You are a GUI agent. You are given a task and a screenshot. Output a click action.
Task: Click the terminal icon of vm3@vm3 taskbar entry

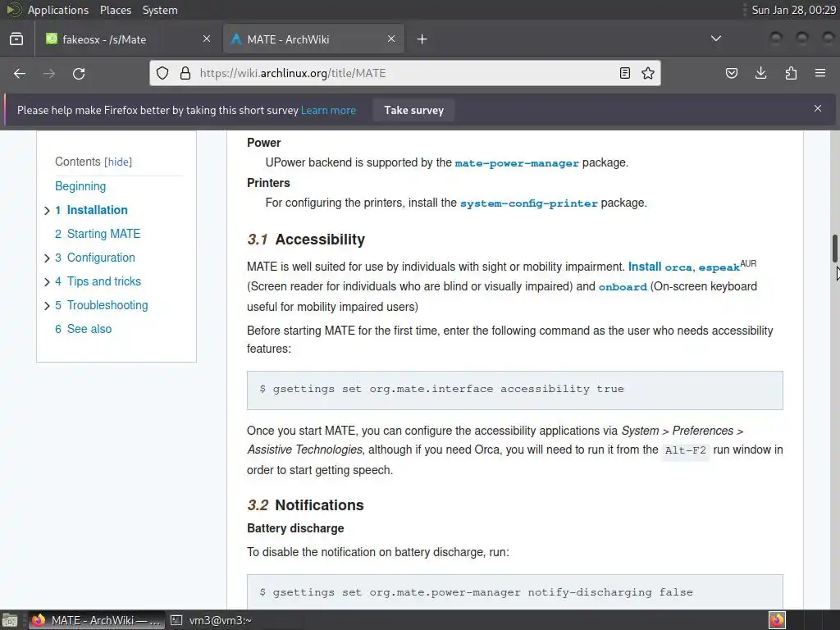176,620
